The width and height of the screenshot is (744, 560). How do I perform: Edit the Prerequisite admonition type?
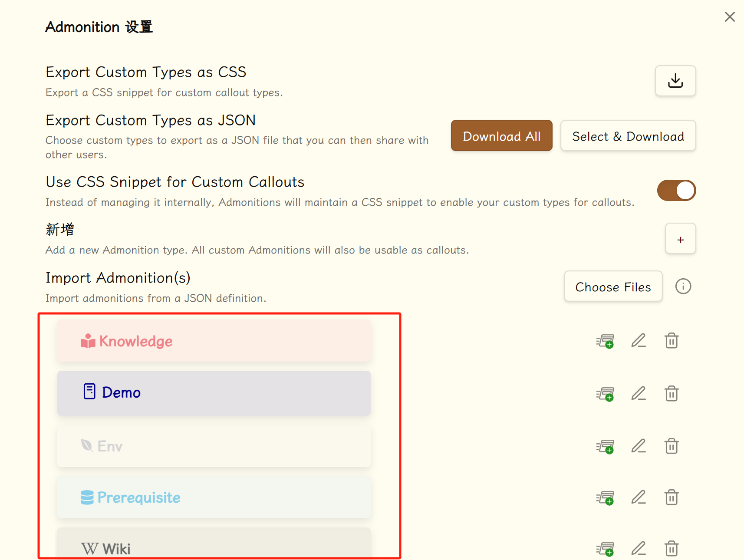point(638,497)
